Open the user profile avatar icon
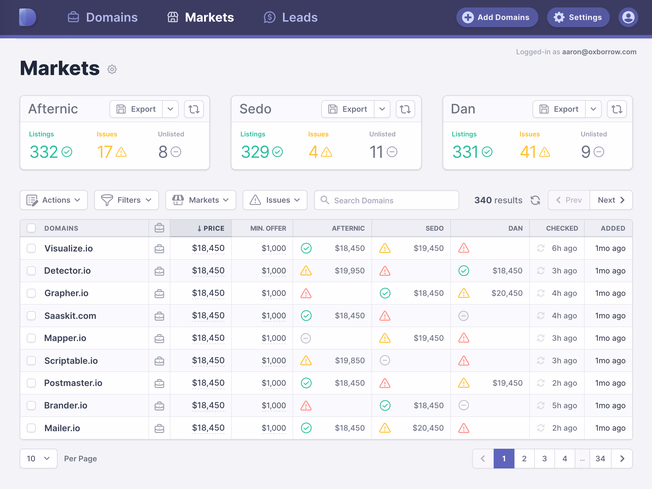 [628, 17]
